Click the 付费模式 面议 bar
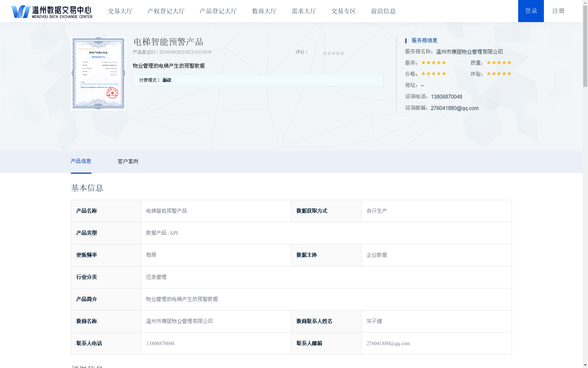 (258, 80)
